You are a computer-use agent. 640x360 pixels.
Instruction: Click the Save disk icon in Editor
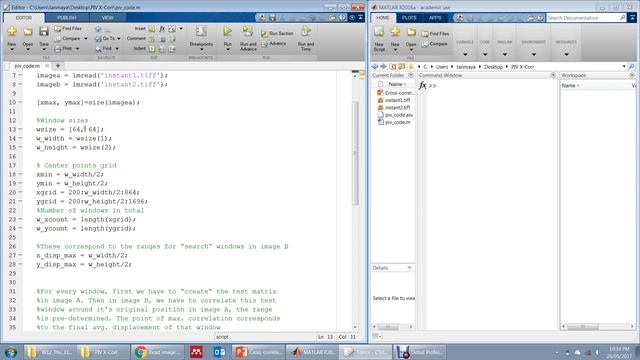coord(44,31)
